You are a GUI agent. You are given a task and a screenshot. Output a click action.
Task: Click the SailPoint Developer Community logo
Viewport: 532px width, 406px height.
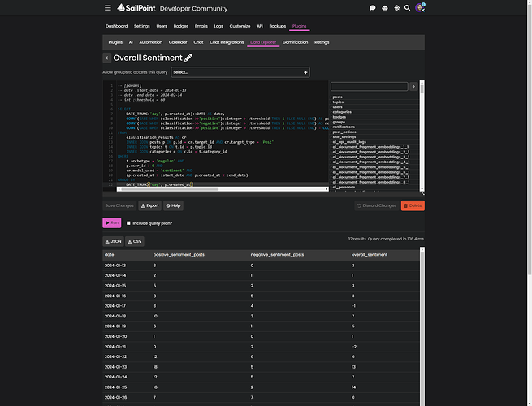tap(172, 8)
